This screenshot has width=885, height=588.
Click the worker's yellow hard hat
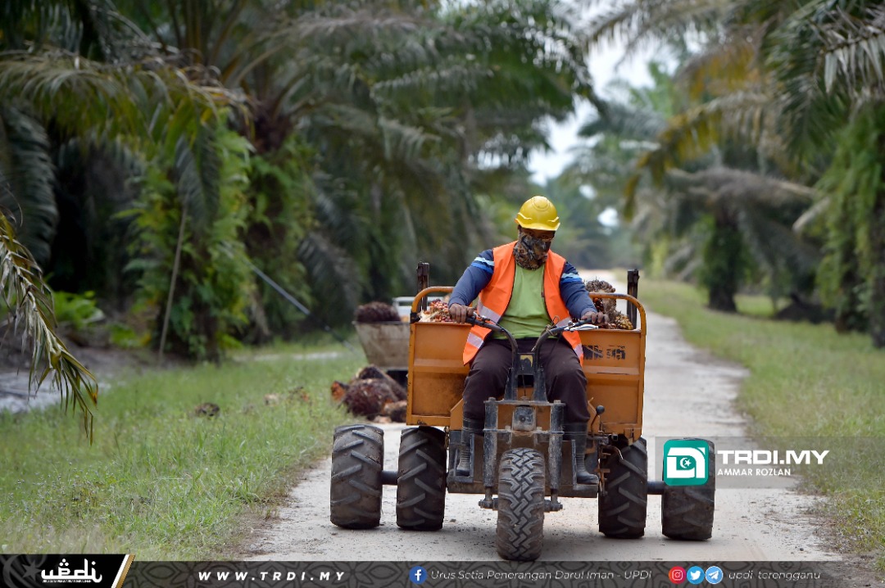pyautogui.click(x=538, y=214)
